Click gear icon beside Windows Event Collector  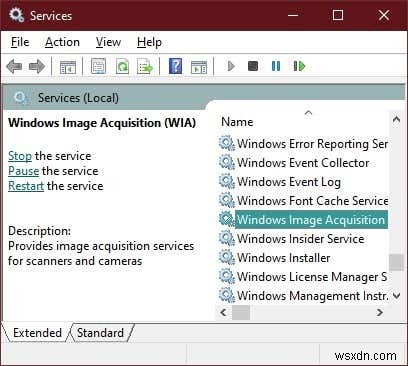pos(227,162)
